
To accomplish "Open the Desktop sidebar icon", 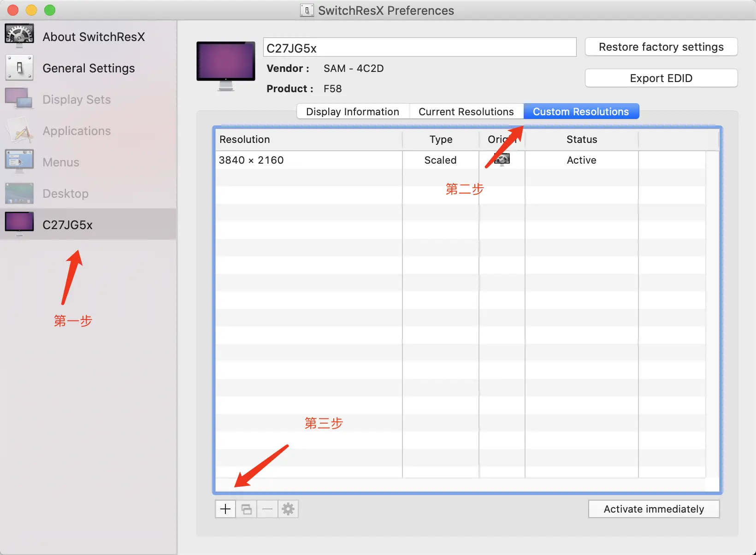I will coord(19,193).
